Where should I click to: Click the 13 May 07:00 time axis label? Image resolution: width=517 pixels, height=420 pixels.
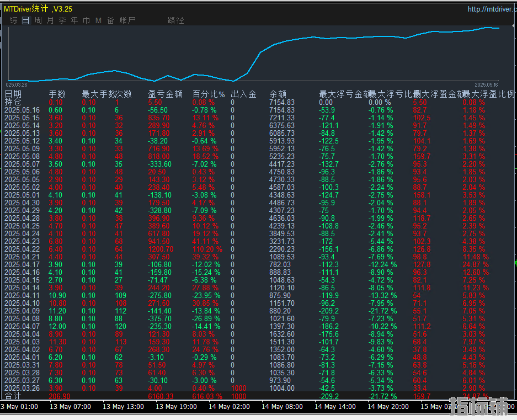click(70, 406)
